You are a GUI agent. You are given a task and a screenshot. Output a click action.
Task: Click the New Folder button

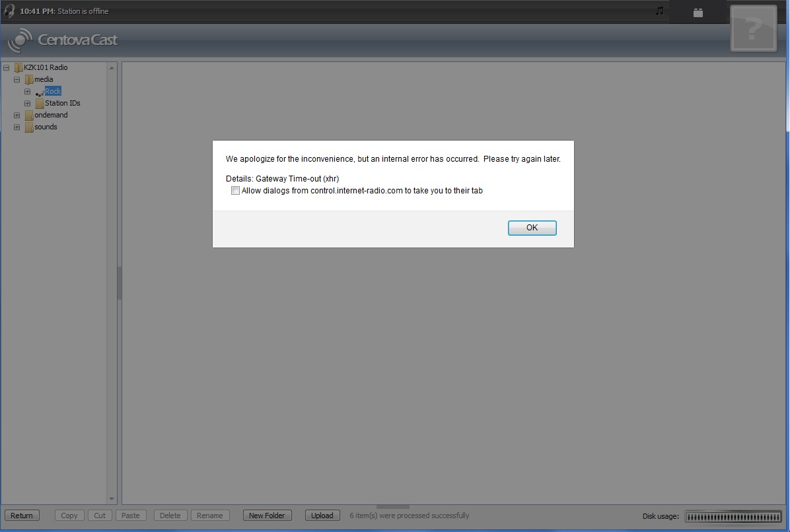pos(267,515)
